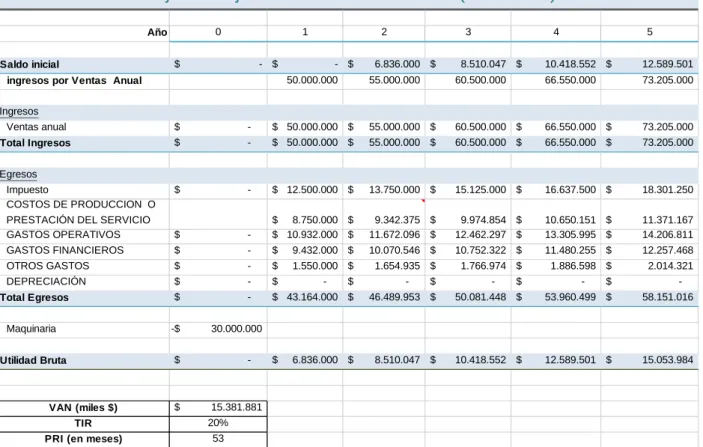Select Otros Gastos value 1.766.974
Viewport: 703px width, 447px height.
coord(483,266)
